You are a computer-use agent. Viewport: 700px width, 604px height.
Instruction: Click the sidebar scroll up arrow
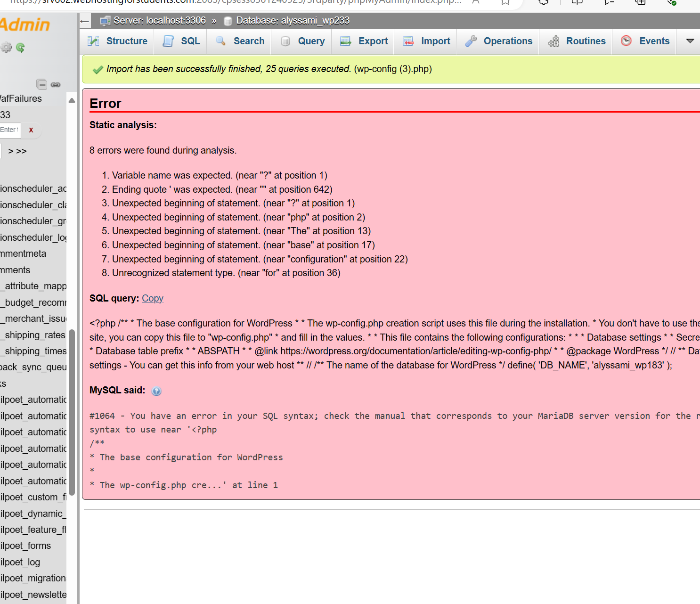(x=72, y=100)
